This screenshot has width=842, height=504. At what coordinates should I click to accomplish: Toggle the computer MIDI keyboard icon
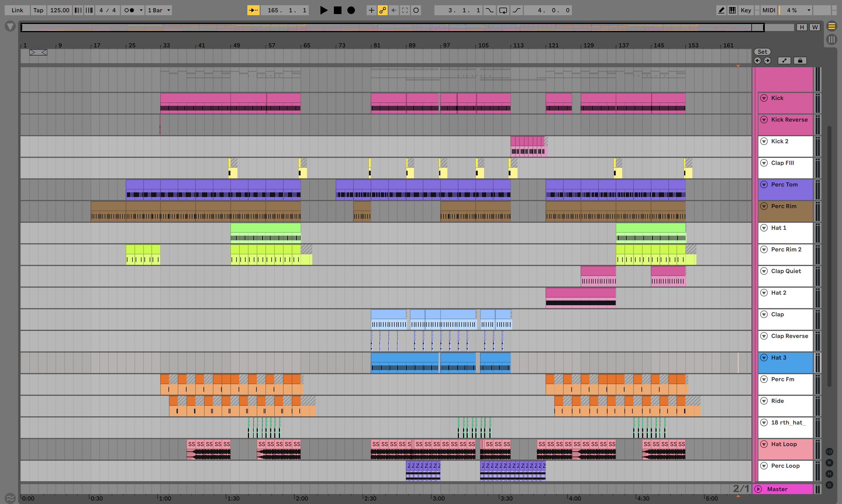click(732, 10)
